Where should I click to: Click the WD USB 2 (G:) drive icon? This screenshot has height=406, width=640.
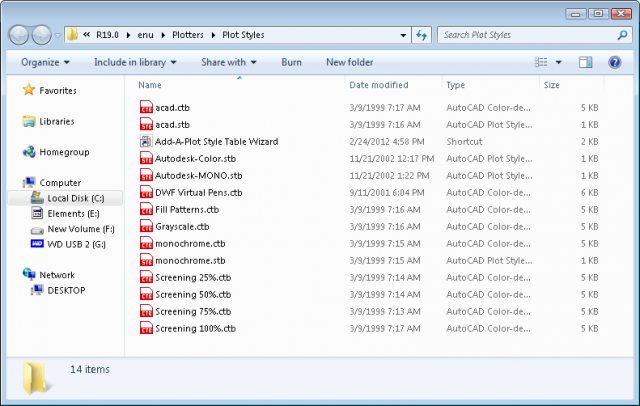[38, 243]
